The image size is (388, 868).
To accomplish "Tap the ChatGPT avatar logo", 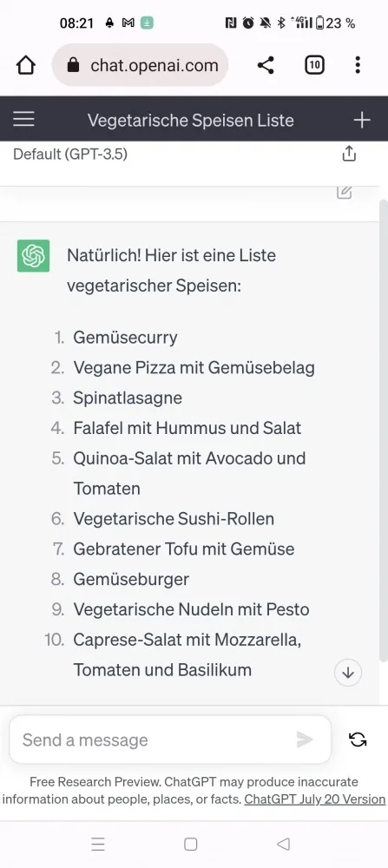I will coord(33,256).
